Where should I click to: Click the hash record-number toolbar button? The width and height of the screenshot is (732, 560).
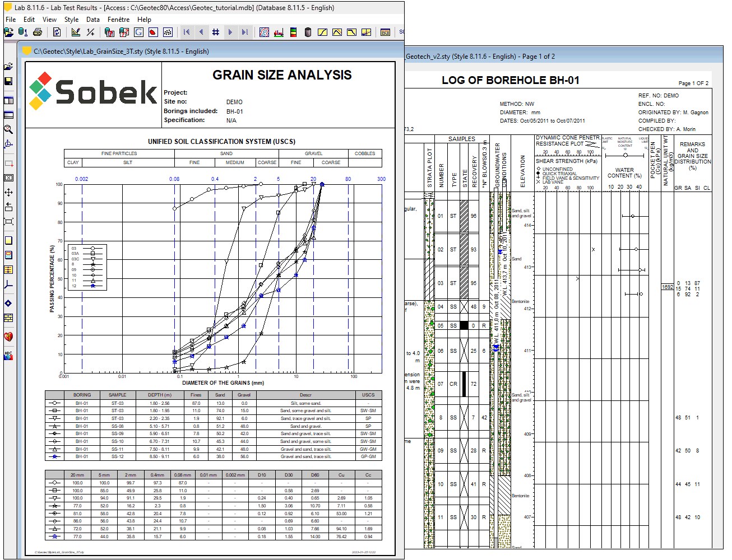(216, 32)
